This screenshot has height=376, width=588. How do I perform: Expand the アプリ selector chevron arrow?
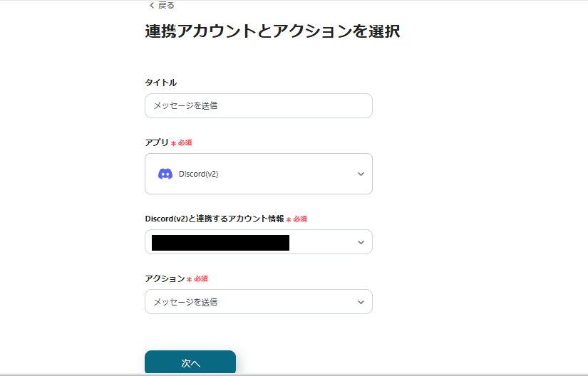point(361,174)
